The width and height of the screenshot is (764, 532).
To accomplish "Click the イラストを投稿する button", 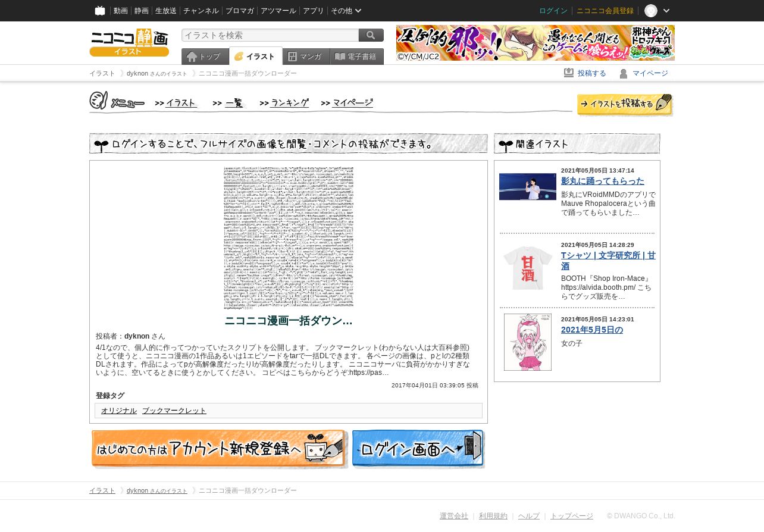I will coord(625,105).
